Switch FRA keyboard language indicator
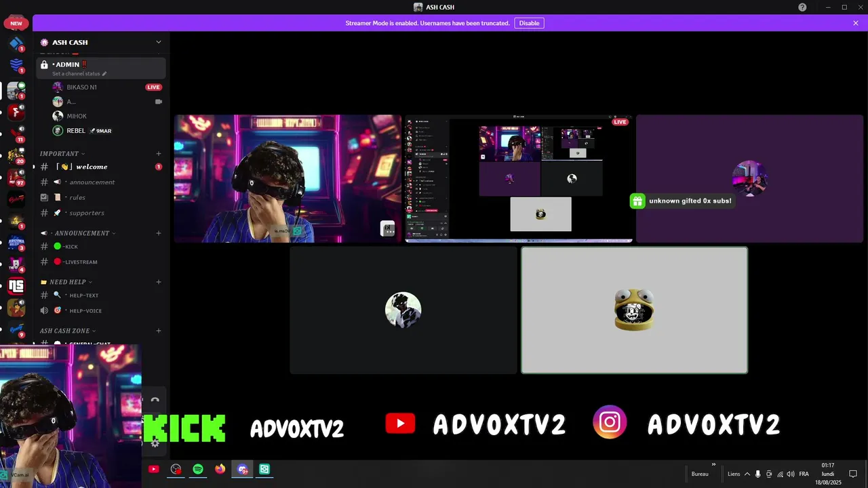868x488 pixels. [804, 474]
